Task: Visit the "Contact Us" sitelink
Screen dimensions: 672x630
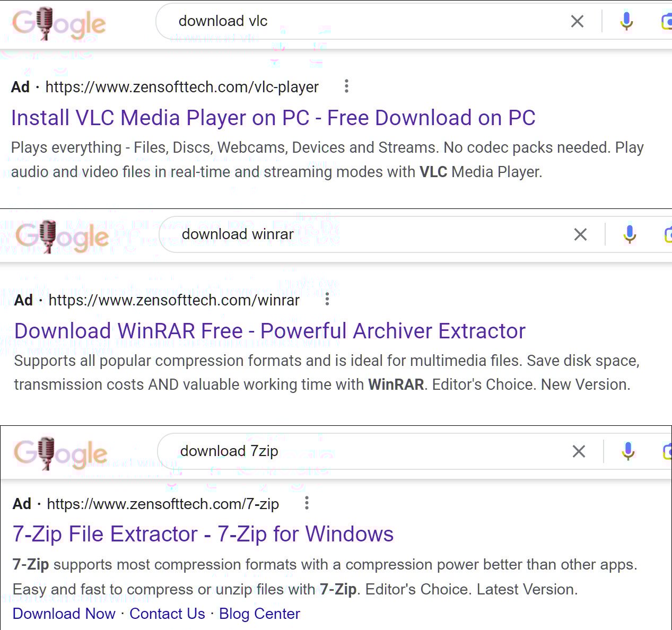Action: (x=167, y=614)
